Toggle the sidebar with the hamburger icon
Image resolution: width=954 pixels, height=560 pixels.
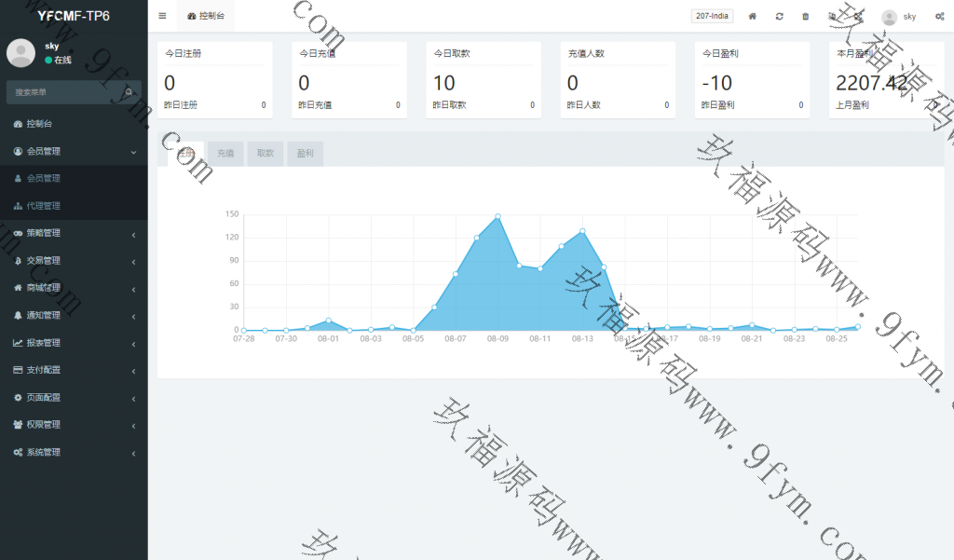pyautogui.click(x=162, y=16)
